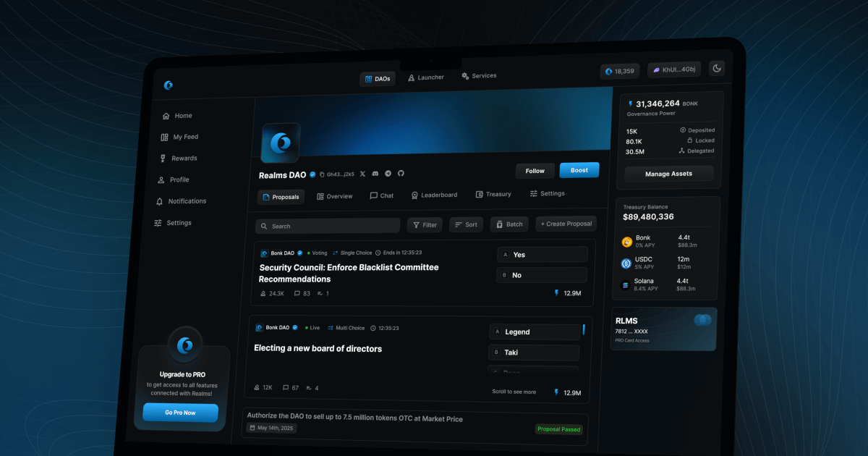Click the options list scrollbar beside Legend
This screenshot has height=456, width=868.
[584, 330]
